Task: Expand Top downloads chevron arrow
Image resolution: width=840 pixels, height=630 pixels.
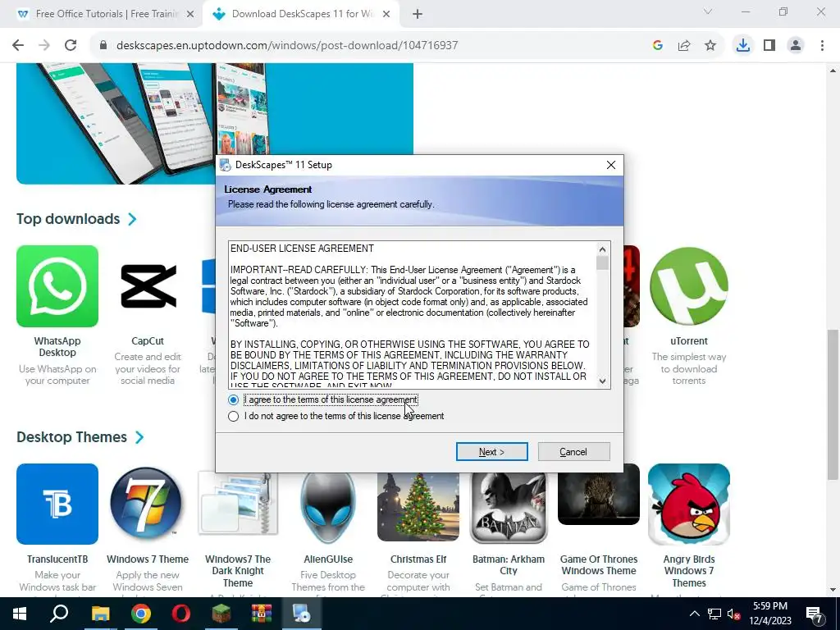Action: point(132,219)
